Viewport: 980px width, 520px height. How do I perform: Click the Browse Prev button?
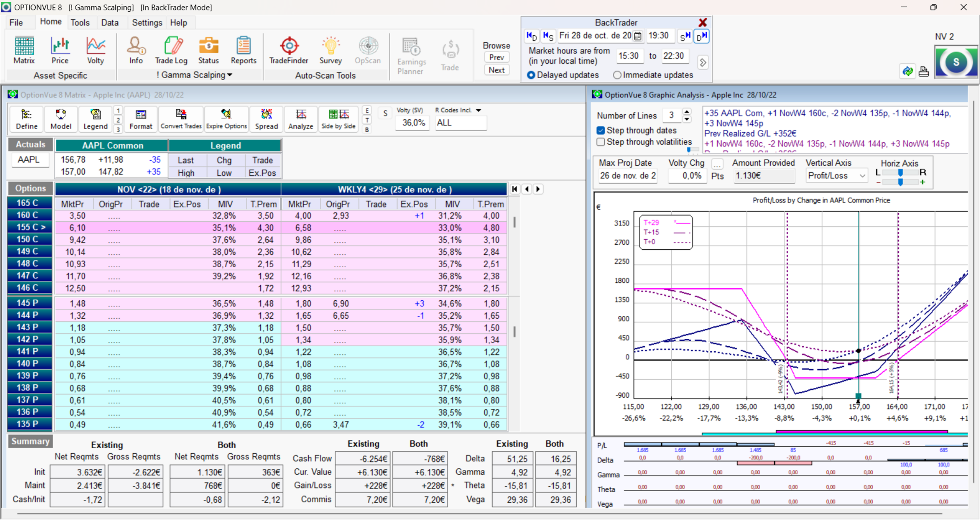pyautogui.click(x=497, y=57)
